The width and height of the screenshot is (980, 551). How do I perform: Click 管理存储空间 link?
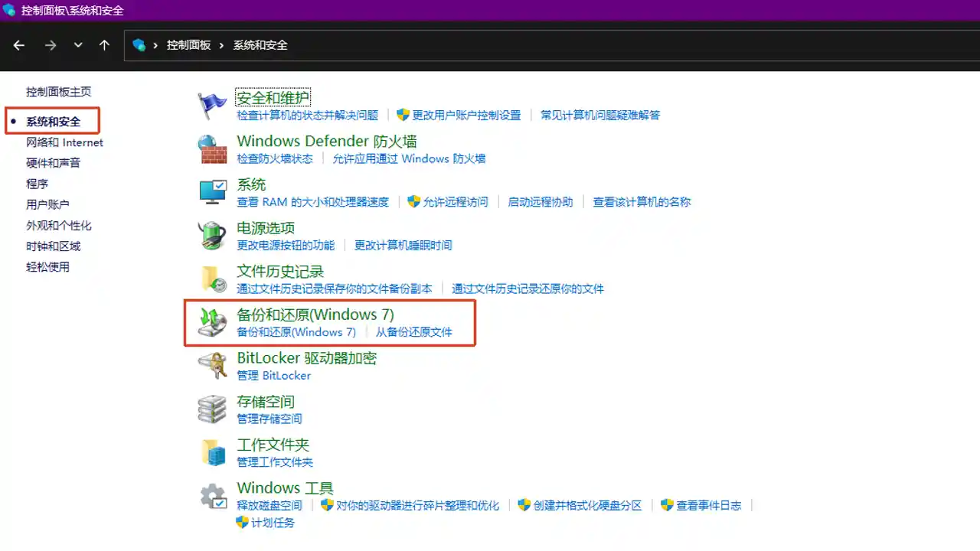[269, 419]
